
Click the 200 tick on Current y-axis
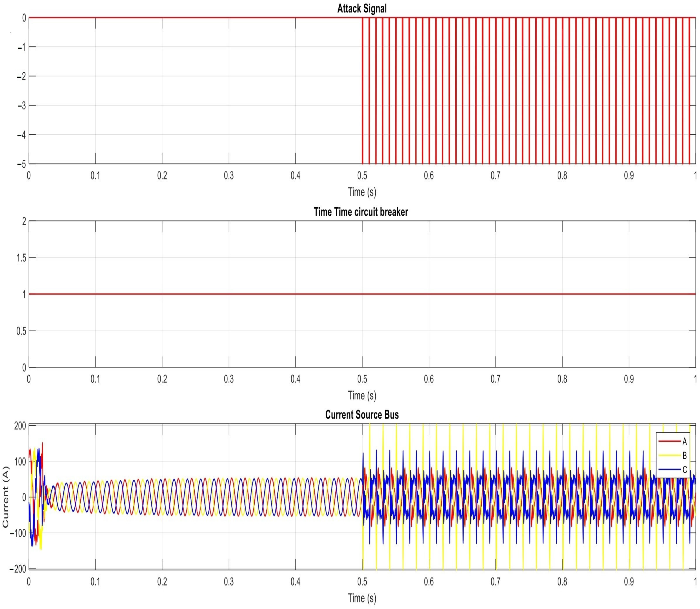tap(20, 425)
